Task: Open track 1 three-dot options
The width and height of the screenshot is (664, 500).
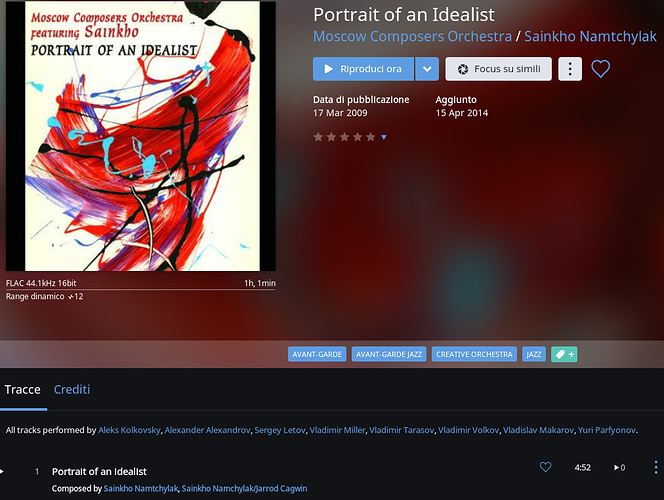Action: pos(656,467)
